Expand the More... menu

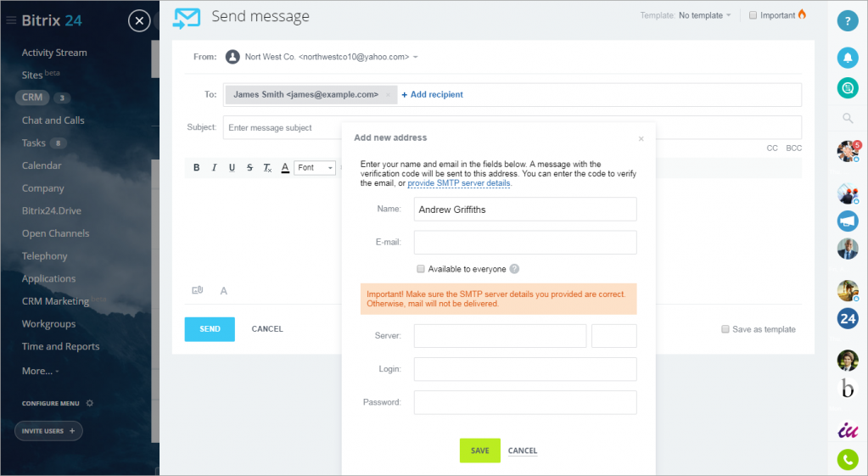pyautogui.click(x=41, y=371)
